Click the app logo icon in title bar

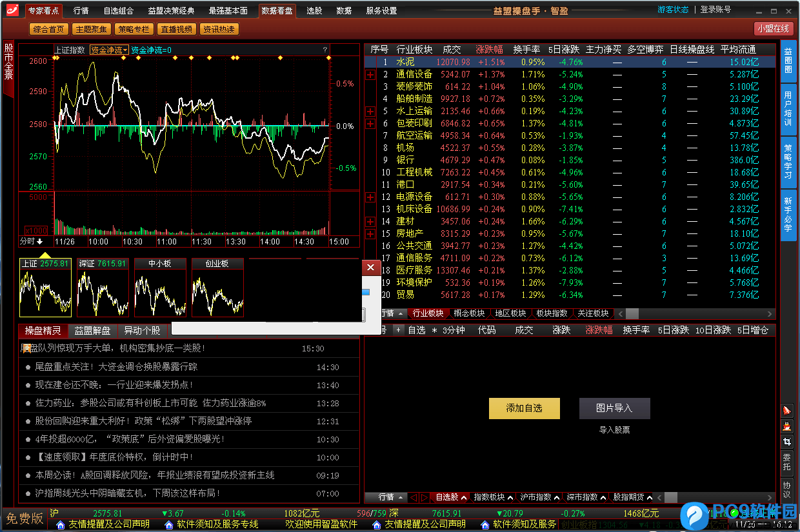[x=12, y=10]
